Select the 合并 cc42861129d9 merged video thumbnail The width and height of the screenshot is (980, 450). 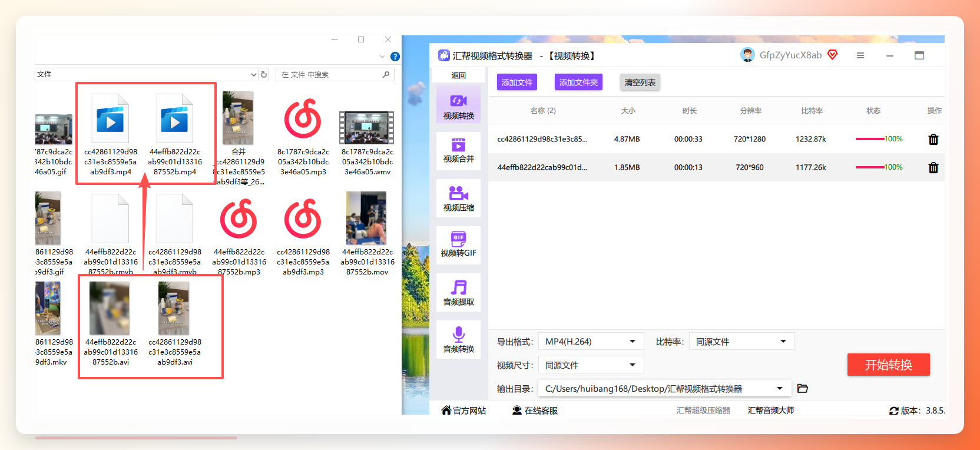[238, 118]
